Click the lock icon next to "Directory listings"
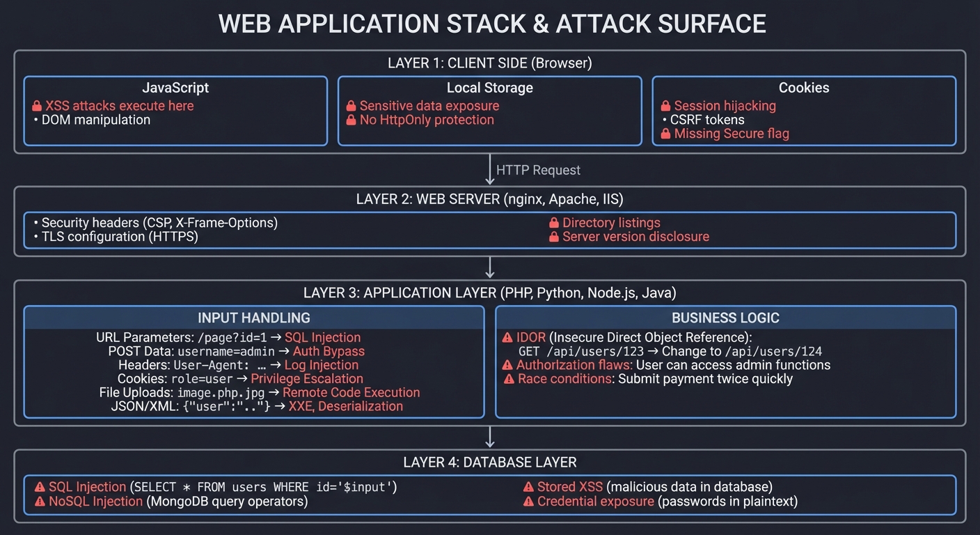Image resolution: width=980 pixels, height=535 pixels. 554,222
